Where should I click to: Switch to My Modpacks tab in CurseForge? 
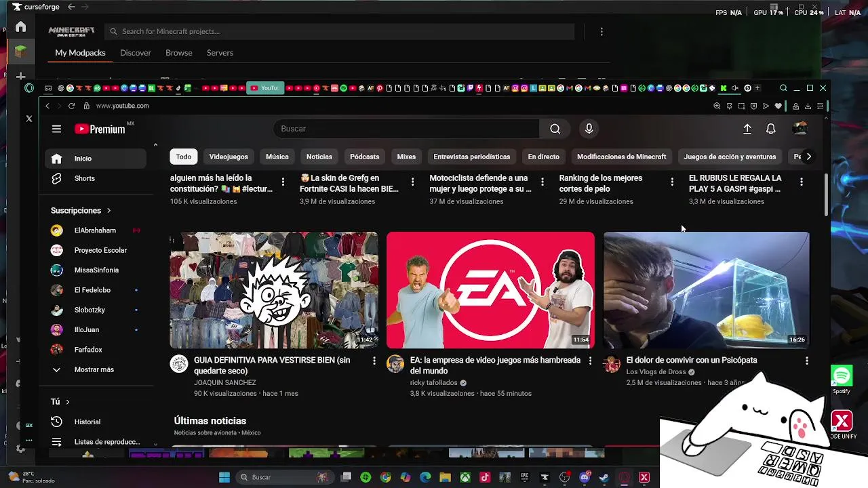pyautogui.click(x=80, y=53)
